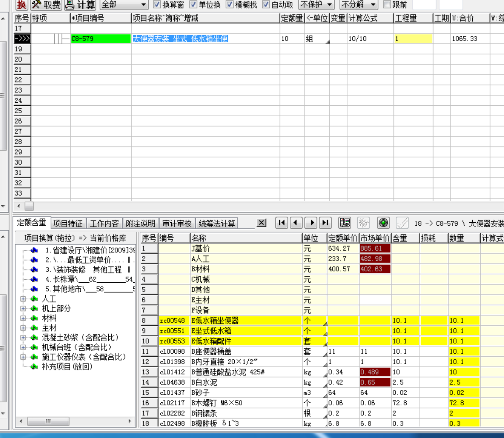The height and width of the screenshot is (438, 504).
Task: Click the red market price 885.61 cell
Action: 375,249
